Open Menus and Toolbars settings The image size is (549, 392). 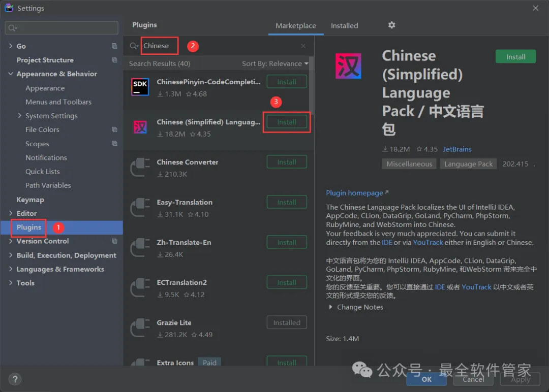coord(58,102)
